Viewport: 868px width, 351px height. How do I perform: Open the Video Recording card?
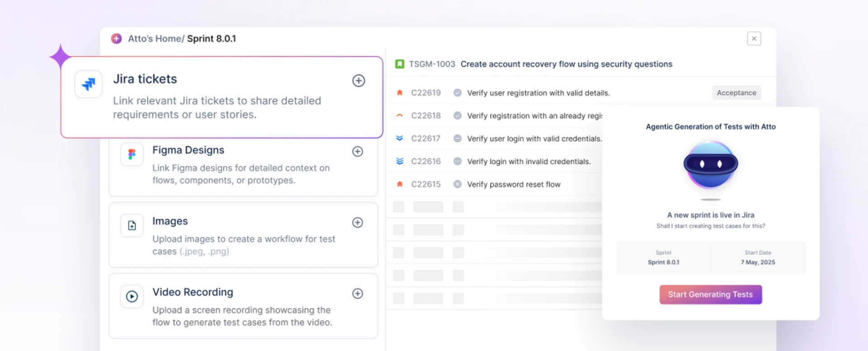click(x=243, y=306)
